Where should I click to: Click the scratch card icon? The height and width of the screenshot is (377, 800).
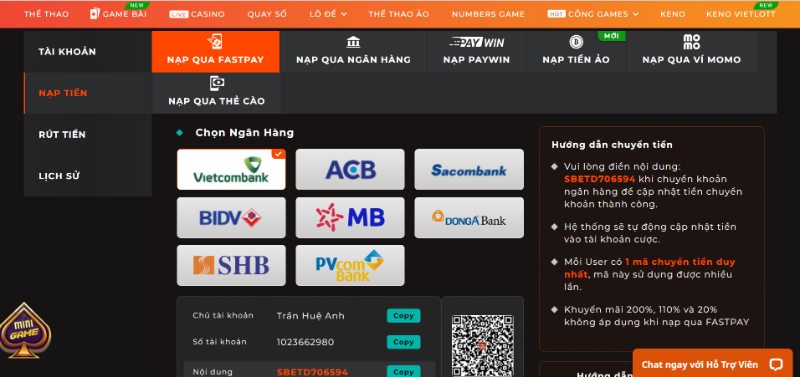[x=217, y=83]
